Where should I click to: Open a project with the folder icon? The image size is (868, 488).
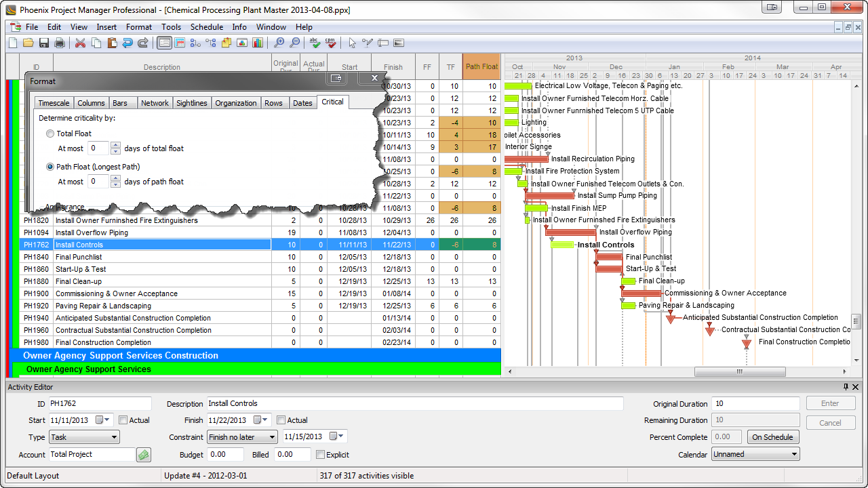coord(28,43)
